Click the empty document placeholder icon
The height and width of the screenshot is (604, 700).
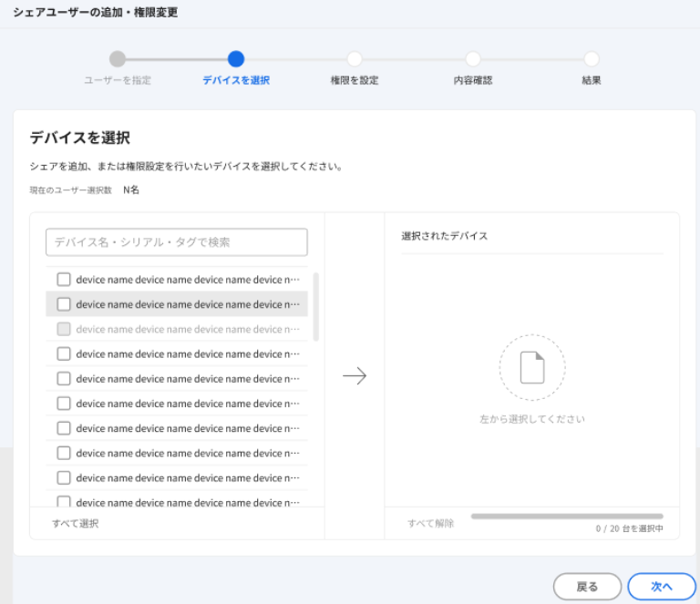click(532, 367)
